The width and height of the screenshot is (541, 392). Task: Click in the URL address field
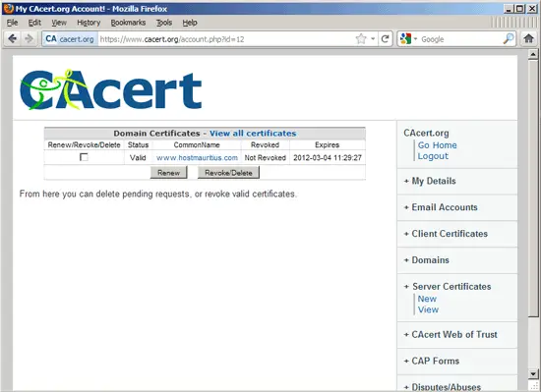pyautogui.click(x=226, y=39)
